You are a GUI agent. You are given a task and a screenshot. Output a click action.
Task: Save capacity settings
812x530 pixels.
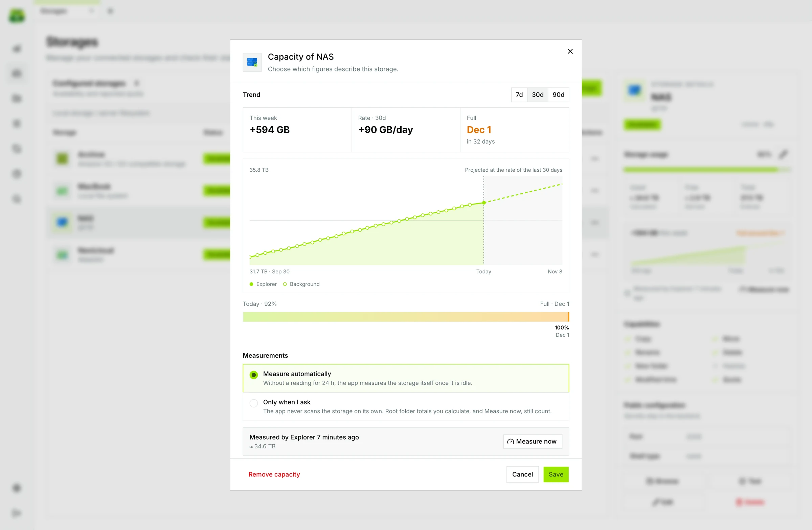pos(556,474)
